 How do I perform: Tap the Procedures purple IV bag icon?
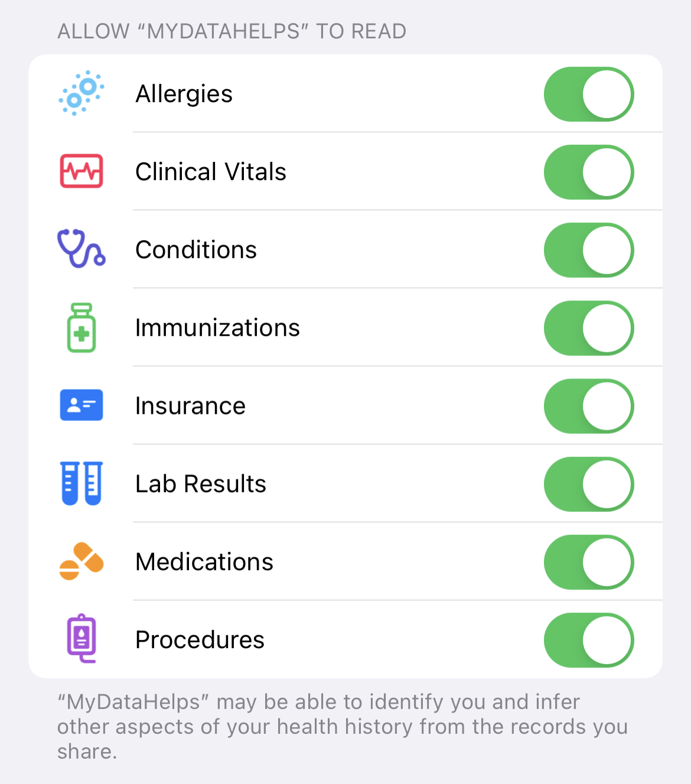(x=82, y=639)
